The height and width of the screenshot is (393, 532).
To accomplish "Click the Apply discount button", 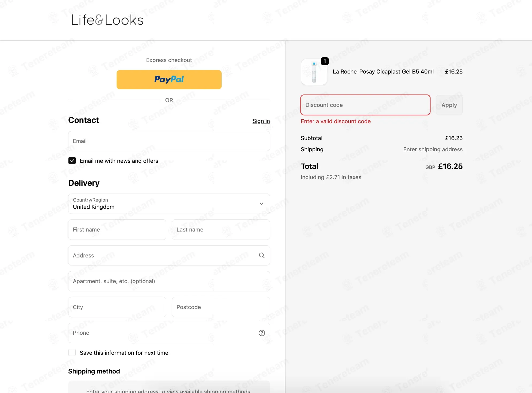I will 449,105.
